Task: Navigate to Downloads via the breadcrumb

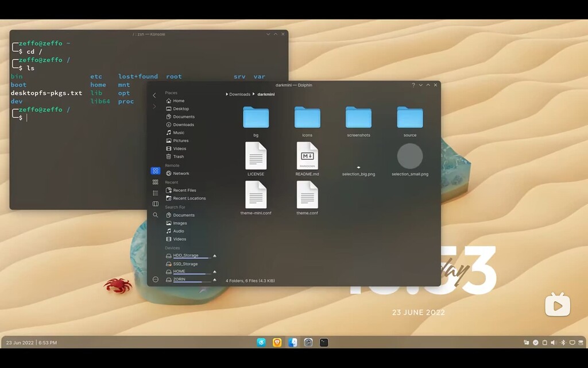Action: point(240,94)
